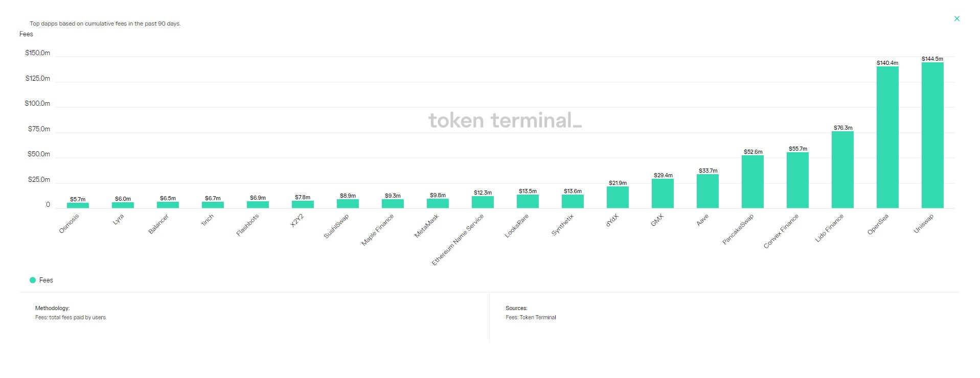Toggle the Fees series legend dot
Screen dimensions: 980x378
pyautogui.click(x=33, y=280)
